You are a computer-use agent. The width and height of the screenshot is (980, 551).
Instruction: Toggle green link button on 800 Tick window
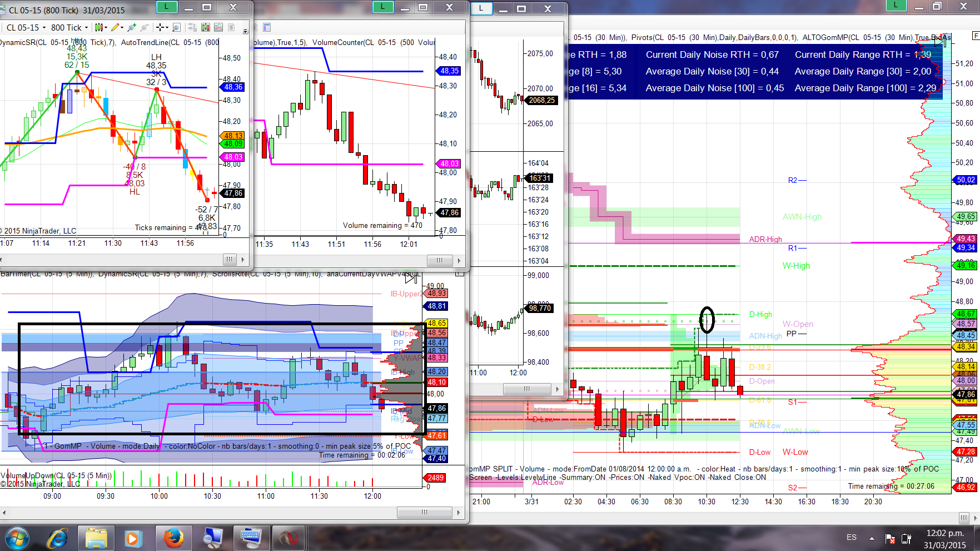pyautogui.click(x=167, y=7)
